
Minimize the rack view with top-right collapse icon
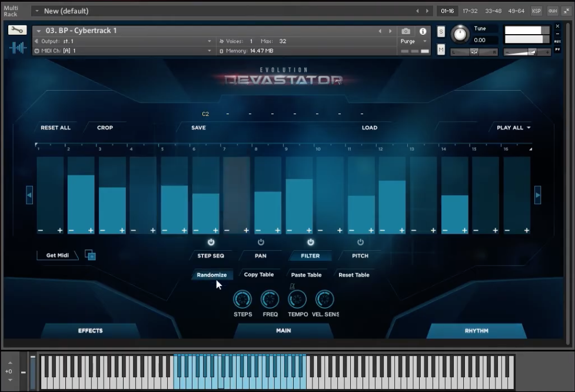(x=567, y=11)
